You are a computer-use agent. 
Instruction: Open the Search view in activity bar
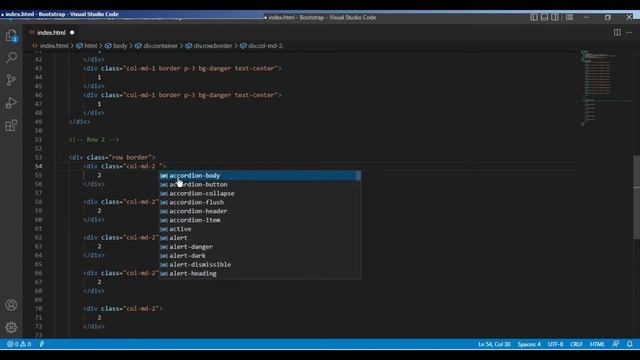click(x=11, y=58)
